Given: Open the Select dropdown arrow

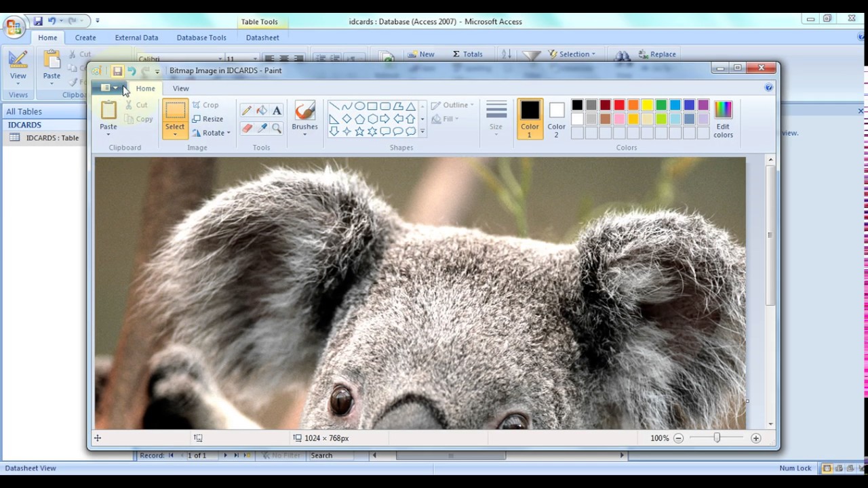Looking at the screenshot, I should click(175, 134).
